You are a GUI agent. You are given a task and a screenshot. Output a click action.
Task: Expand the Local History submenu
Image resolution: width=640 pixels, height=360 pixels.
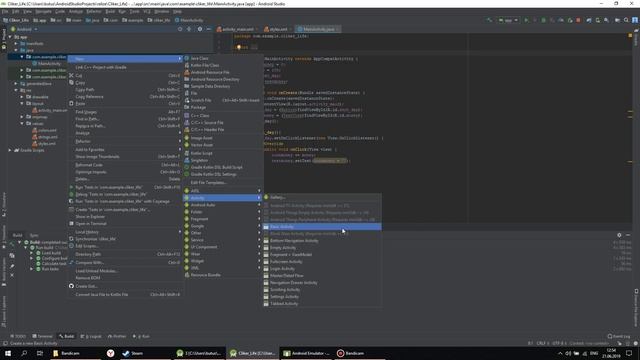pos(125,232)
